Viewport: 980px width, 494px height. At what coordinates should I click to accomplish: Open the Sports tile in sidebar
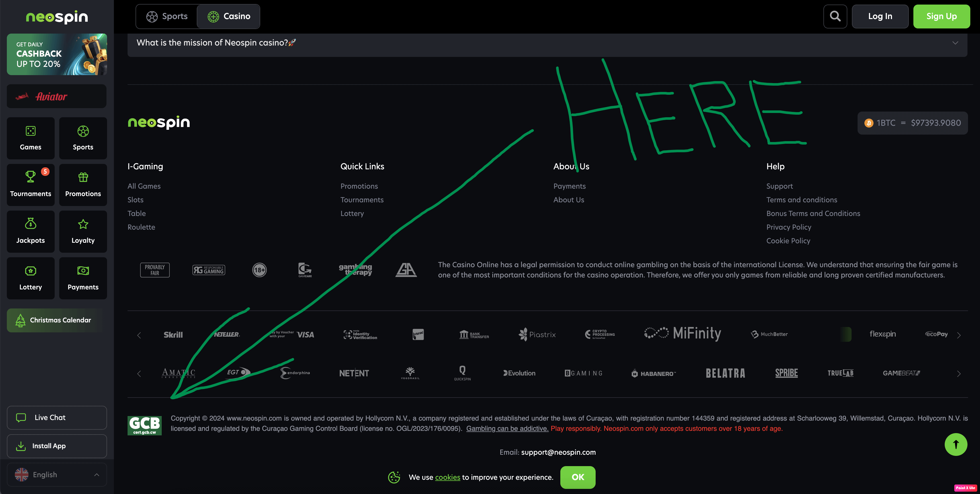[x=83, y=138]
